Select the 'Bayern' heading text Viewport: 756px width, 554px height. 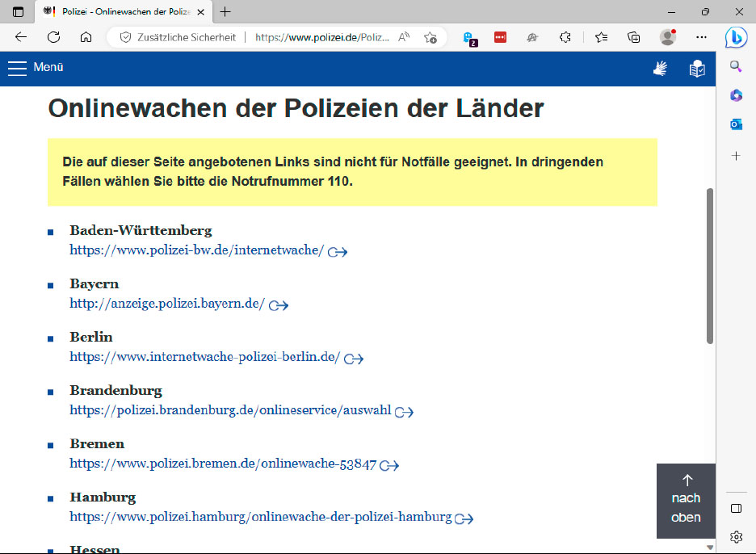click(94, 284)
